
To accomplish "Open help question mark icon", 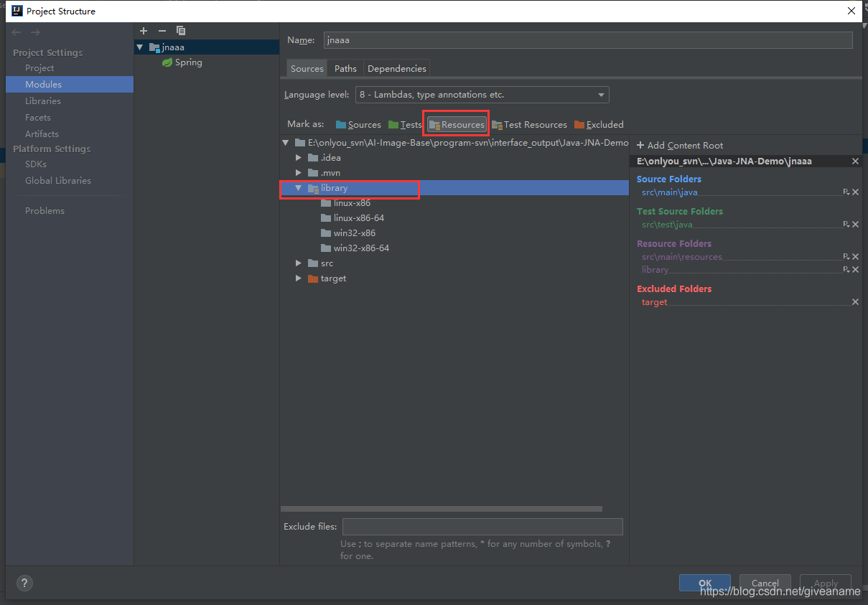I will tap(24, 583).
